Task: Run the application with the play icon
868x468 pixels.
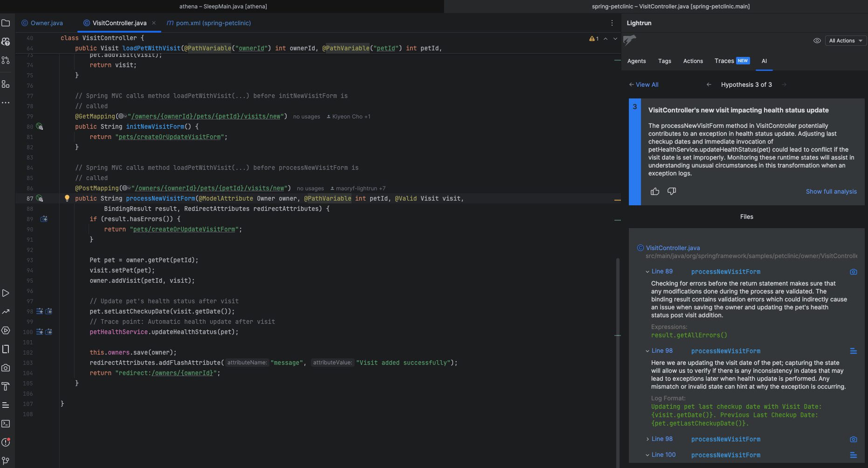Action: (x=6, y=293)
